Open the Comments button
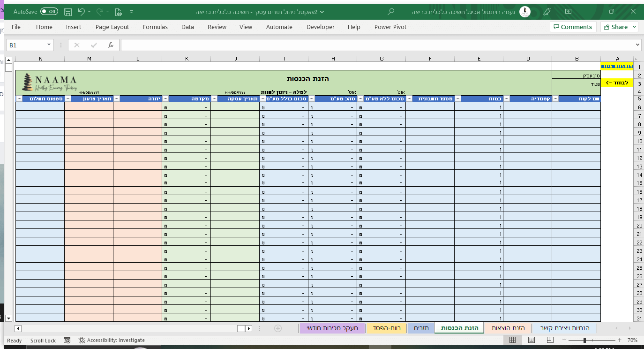The height and width of the screenshot is (349, 644). click(x=573, y=27)
